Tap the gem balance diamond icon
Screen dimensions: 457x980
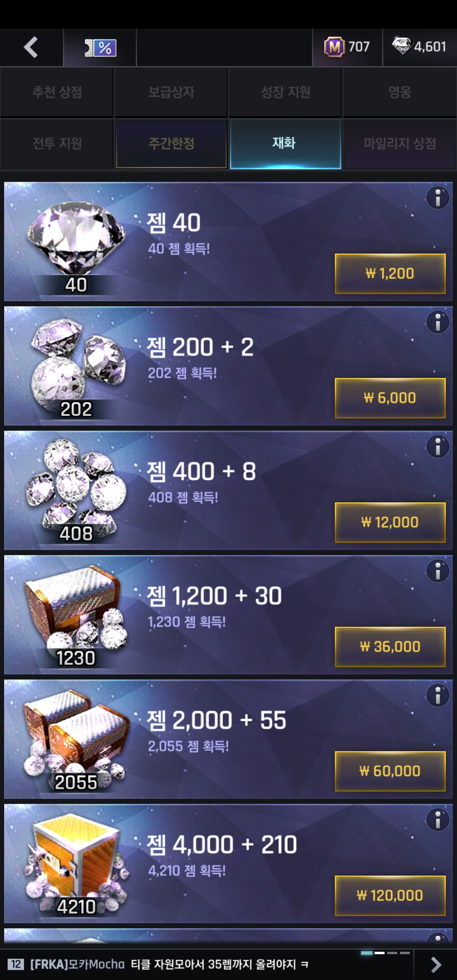[402, 46]
